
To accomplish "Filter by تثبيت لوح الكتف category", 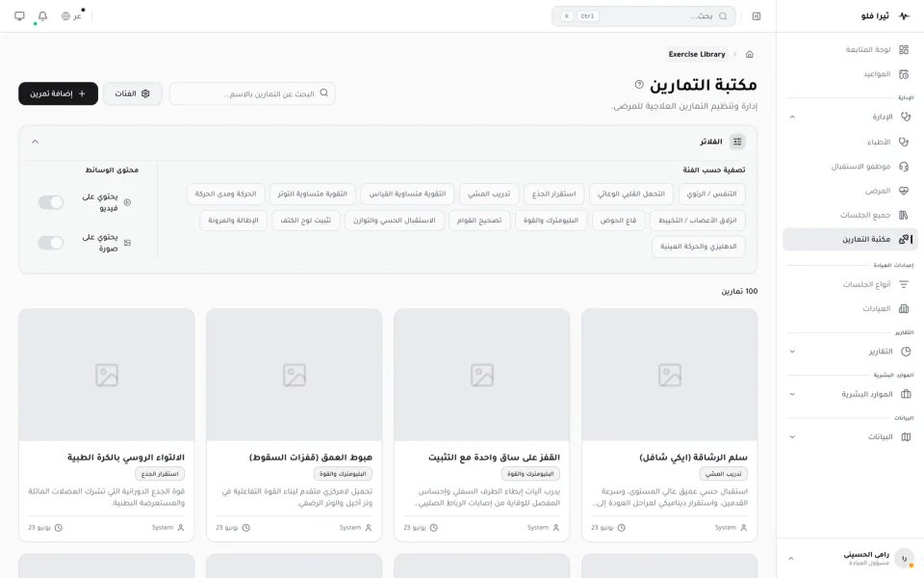I will click(x=306, y=220).
